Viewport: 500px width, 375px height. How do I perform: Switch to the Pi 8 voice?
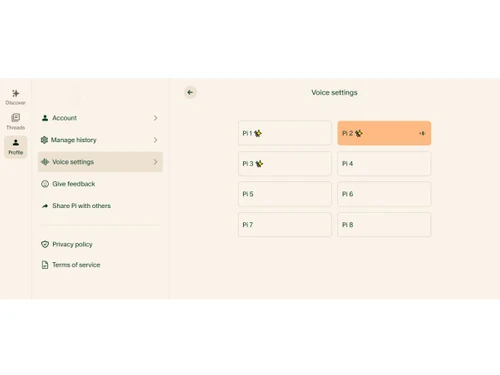[x=384, y=225]
